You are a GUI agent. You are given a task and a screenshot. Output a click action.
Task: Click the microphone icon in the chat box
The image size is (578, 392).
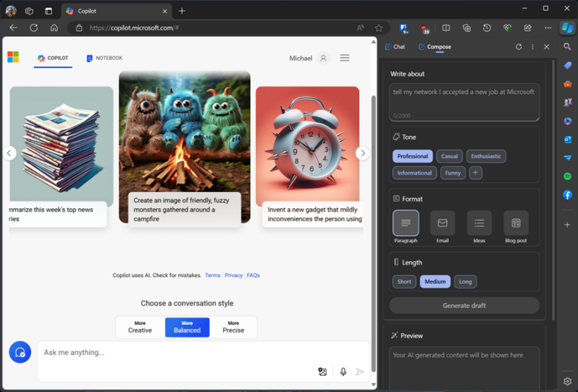coord(343,372)
